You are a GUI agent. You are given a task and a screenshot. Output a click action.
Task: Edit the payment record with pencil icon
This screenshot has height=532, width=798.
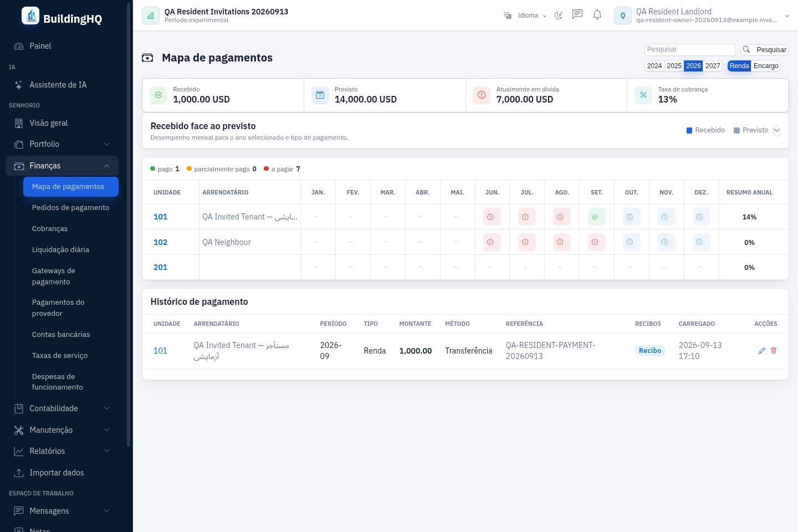761,351
